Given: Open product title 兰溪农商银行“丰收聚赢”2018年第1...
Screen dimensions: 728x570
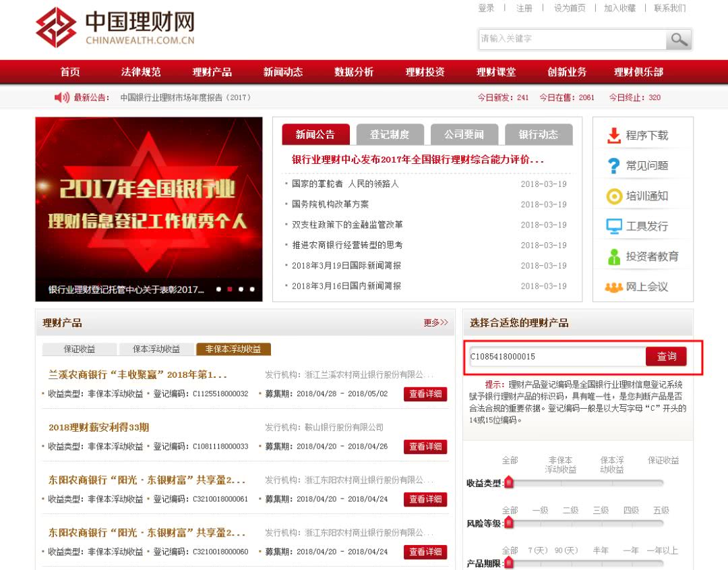Looking at the screenshot, I should (x=138, y=374).
